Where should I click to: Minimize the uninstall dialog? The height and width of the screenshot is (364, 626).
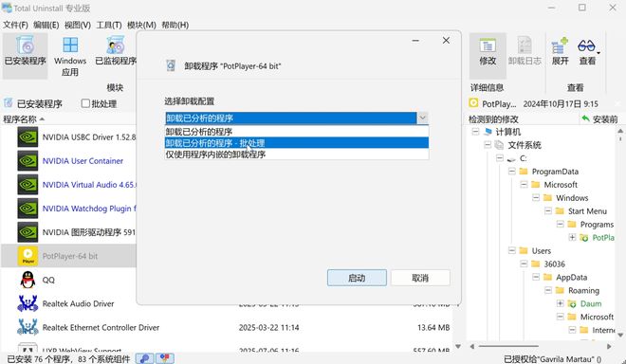click(415, 41)
